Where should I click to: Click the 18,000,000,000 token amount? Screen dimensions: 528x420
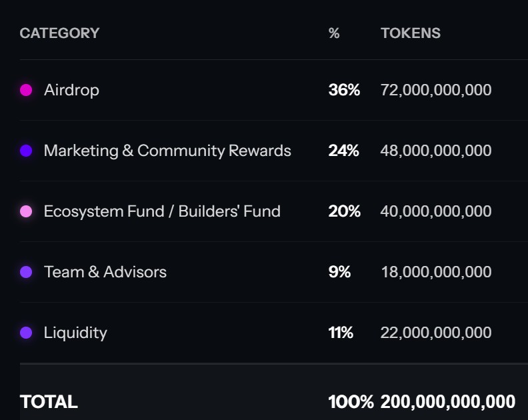[x=436, y=272]
